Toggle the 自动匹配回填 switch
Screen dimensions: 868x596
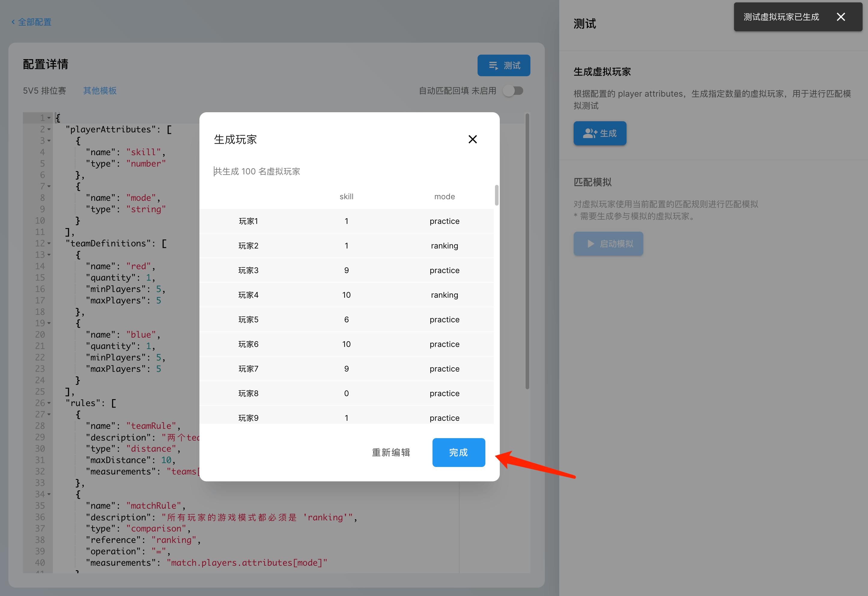pyautogui.click(x=513, y=91)
